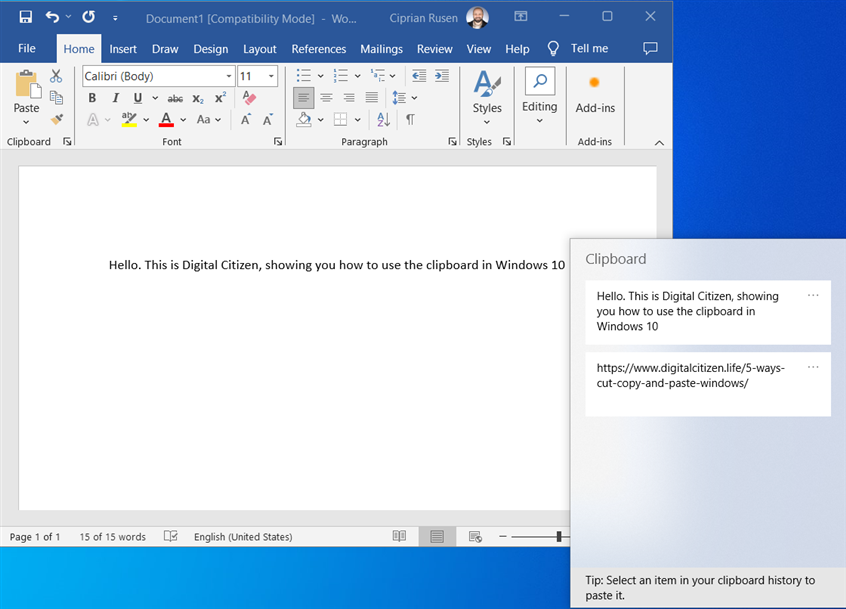
Task: Toggle Italic formatting
Action: pyautogui.click(x=115, y=98)
